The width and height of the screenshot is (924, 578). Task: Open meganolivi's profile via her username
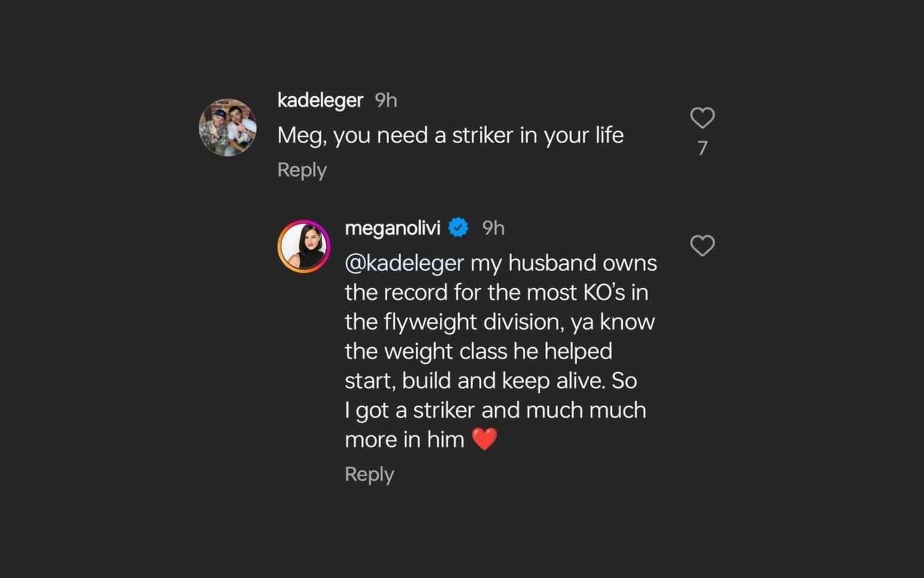(392, 228)
